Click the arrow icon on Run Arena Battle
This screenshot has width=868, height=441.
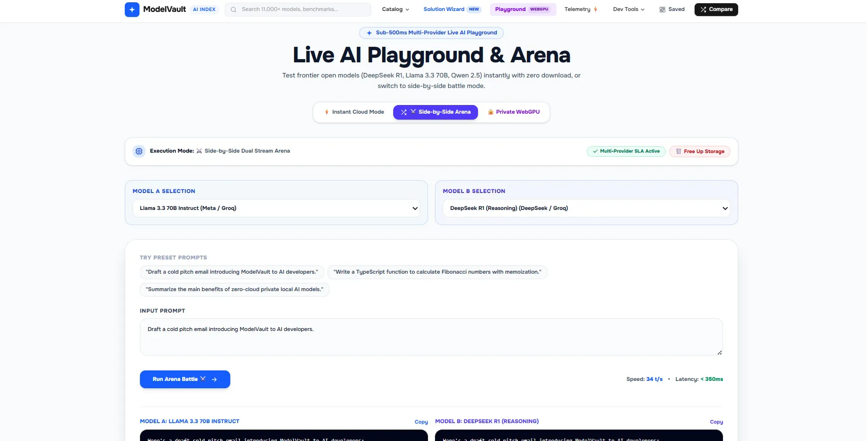click(x=214, y=380)
